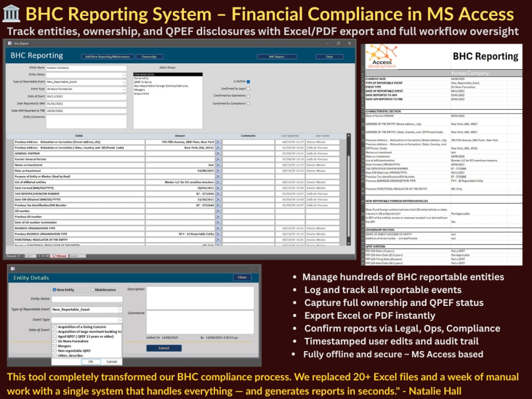Check Confirmed by Legal
Viewport: 532px width, 399px height.
point(248,89)
